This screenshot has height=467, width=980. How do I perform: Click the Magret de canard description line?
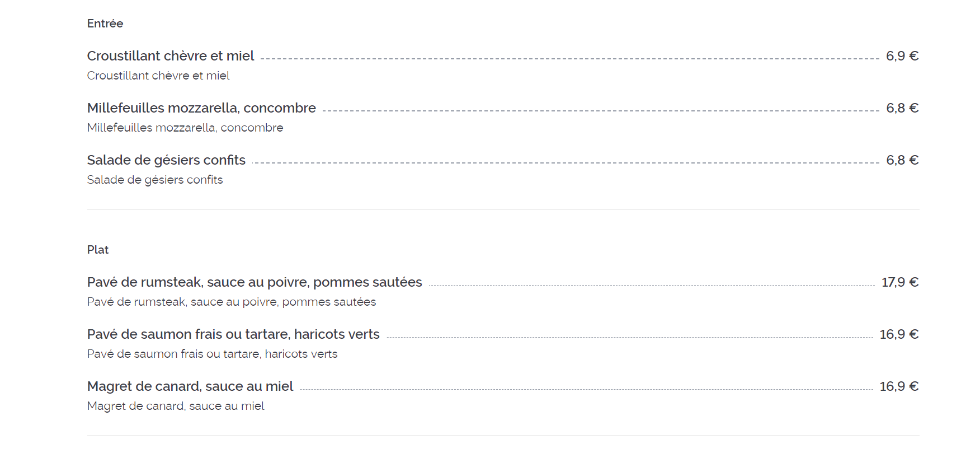click(x=176, y=406)
